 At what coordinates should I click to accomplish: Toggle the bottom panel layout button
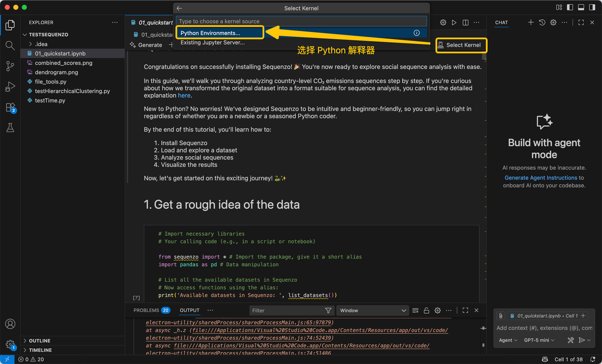(x=581, y=8)
